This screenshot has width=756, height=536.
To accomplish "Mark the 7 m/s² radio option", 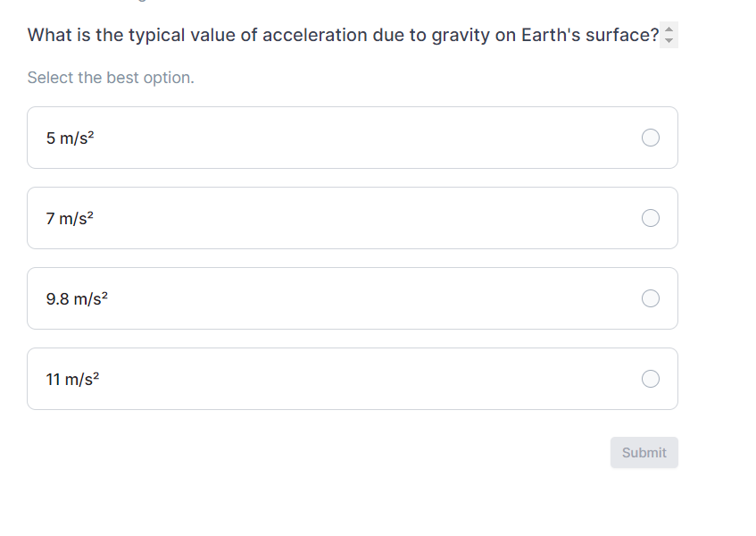I will [651, 218].
